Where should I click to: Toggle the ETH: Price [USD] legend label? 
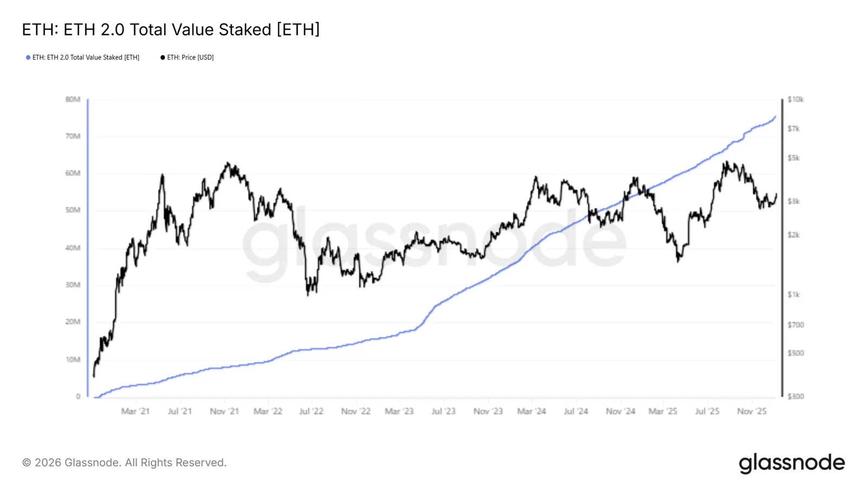click(x=190, y=57)
